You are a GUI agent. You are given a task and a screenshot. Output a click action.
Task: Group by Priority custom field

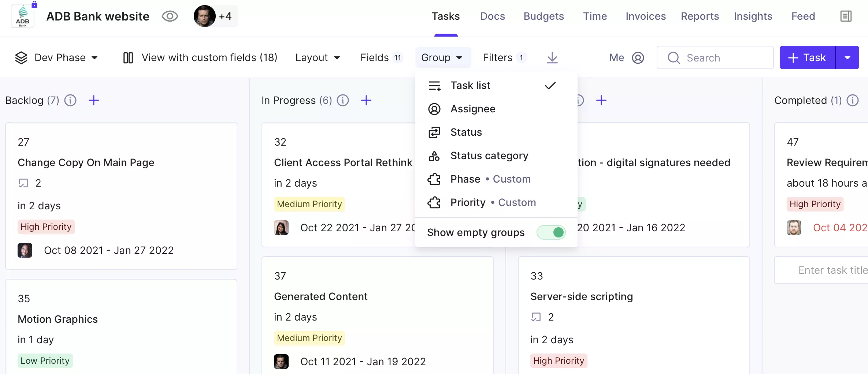tap(496, 202)
